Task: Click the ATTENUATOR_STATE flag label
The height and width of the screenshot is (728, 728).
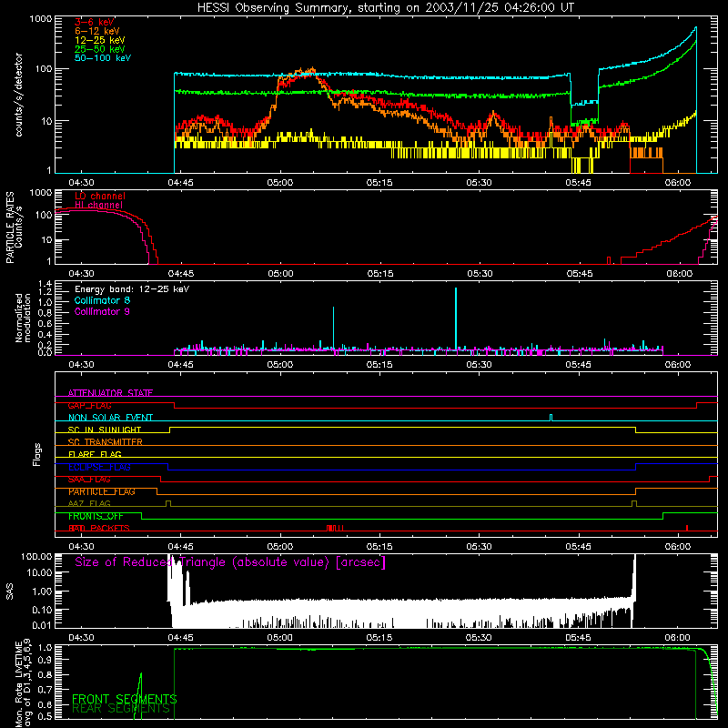Action: point(110,393)
